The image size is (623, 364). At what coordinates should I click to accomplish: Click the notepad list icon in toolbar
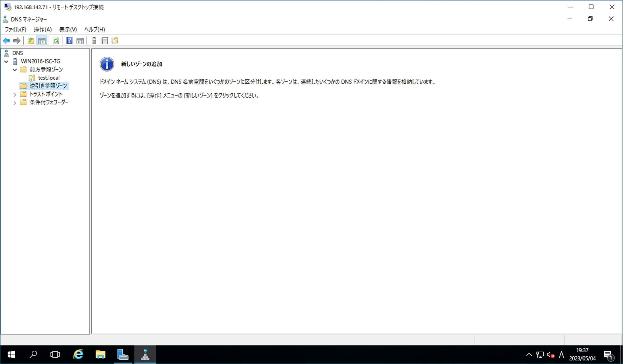tap(105, 41)
